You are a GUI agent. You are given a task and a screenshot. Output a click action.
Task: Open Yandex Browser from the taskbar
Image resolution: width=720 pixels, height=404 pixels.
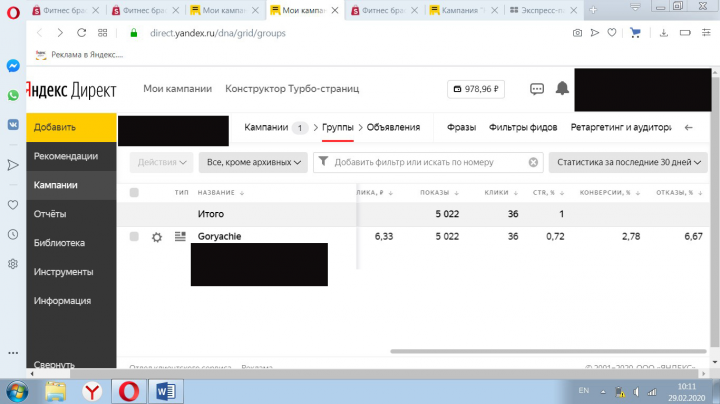click(92, 392)
